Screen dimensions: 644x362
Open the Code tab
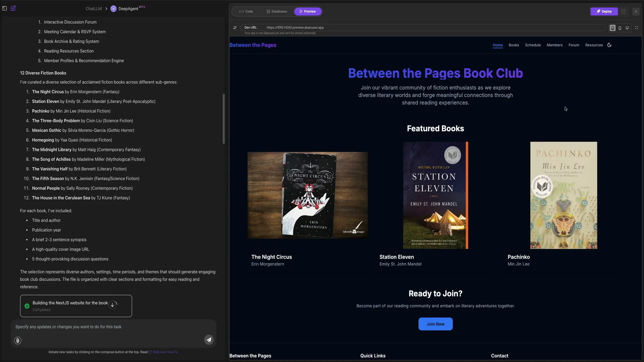pyautogui.click(x=246, y=11)
